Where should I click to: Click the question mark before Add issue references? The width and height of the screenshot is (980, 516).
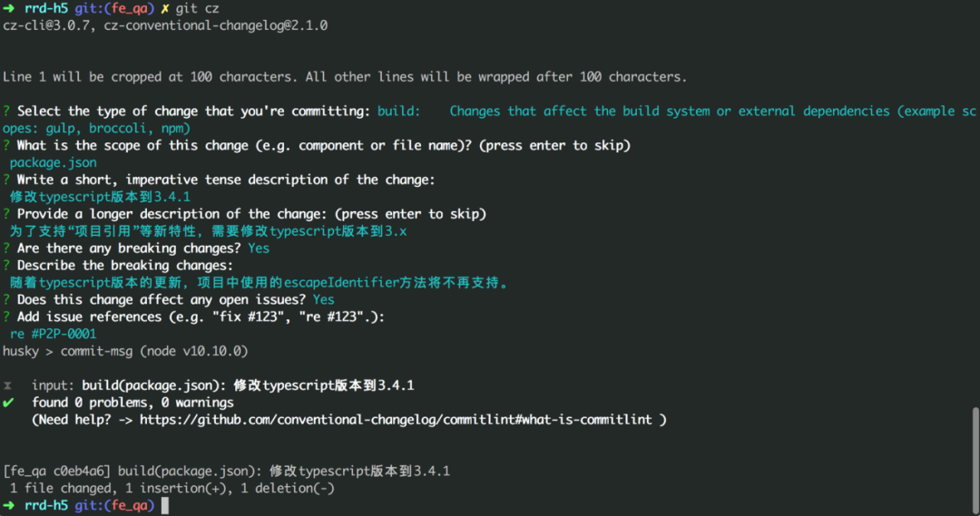(x=6, y=317)
